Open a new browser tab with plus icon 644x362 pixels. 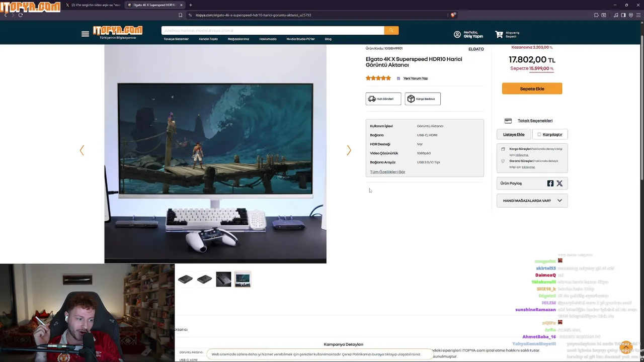191,5
